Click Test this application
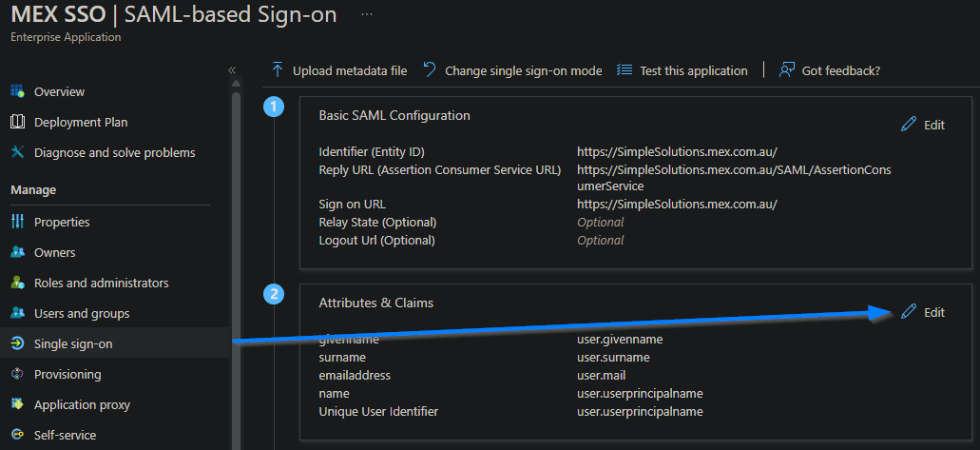Screen dimensions: 980x450 (x=682, y=70)
